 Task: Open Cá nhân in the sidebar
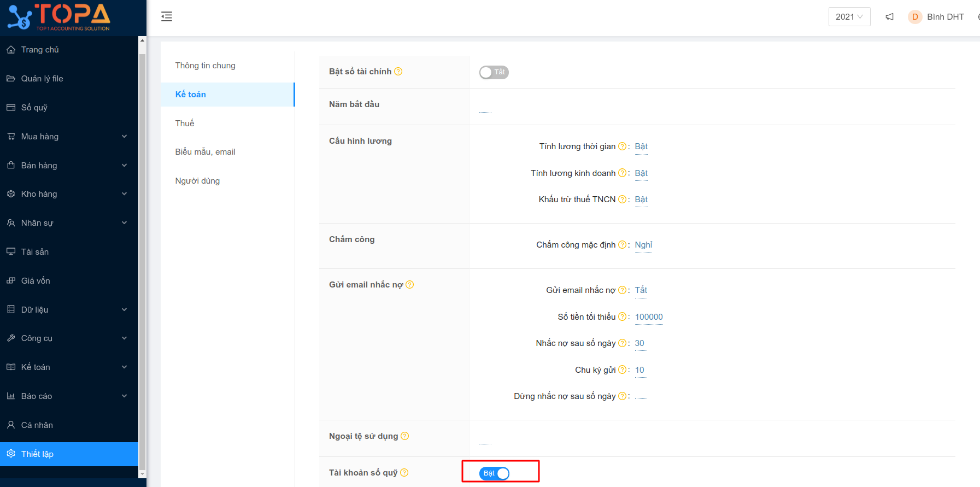click(69, 425)
